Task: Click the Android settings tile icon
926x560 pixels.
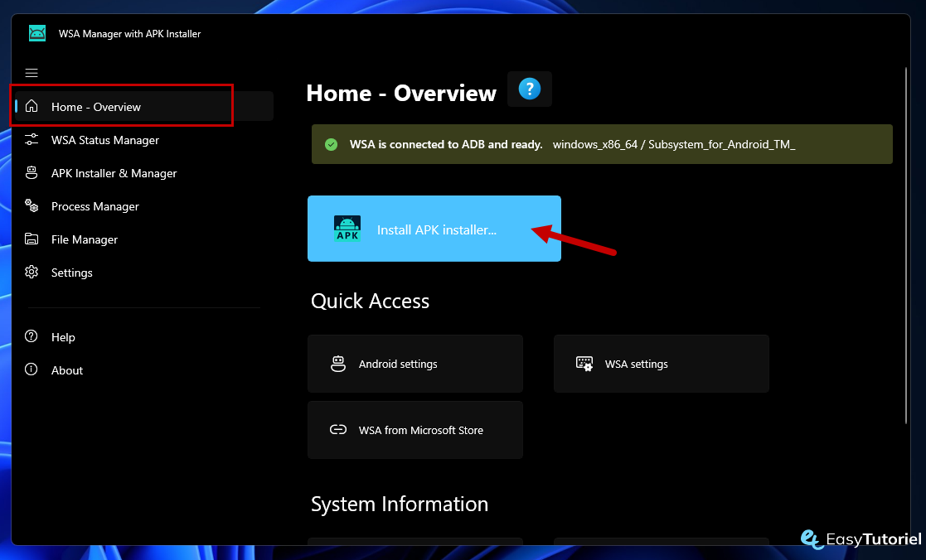Action: 337,364
